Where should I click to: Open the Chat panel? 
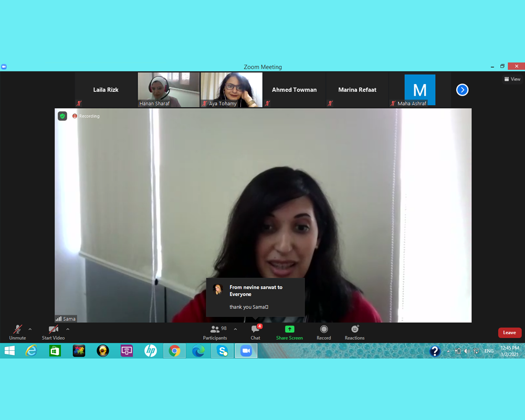[255, 330]
